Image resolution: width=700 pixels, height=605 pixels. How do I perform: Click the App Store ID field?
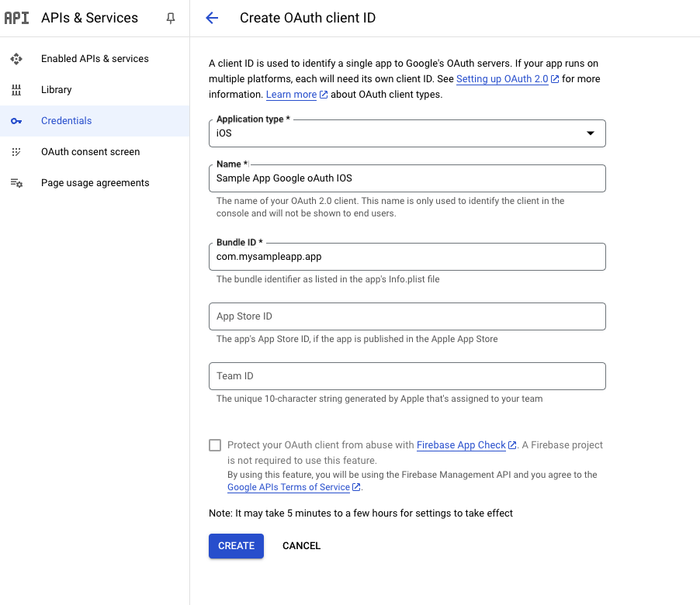[x=407, y=316]
